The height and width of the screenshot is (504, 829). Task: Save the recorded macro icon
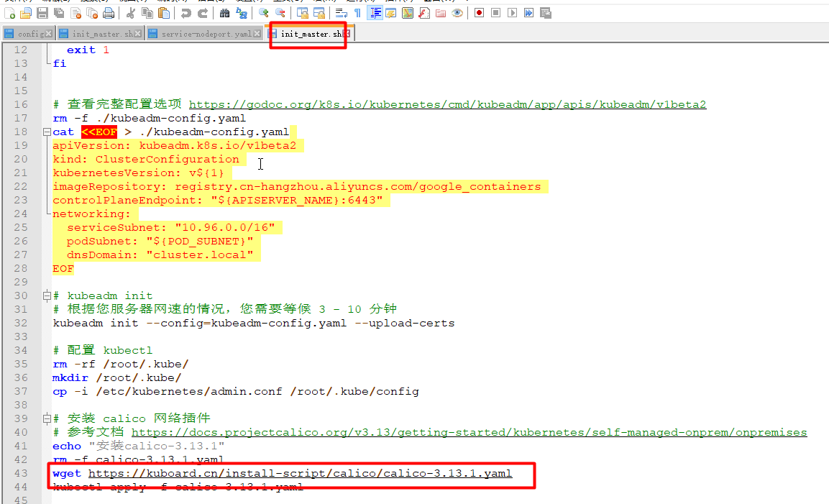(x=546, y=13)
